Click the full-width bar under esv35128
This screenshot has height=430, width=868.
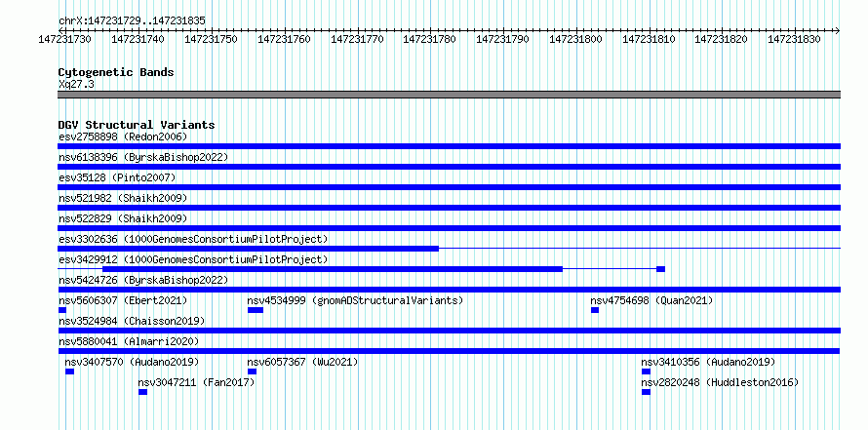449,187
